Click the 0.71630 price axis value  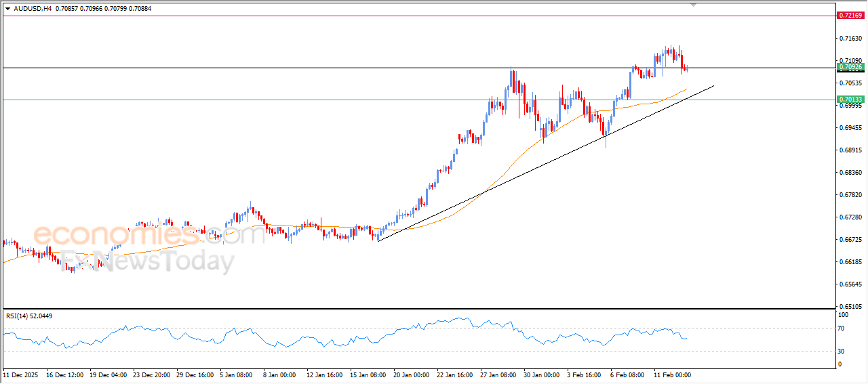coord(850,39)
